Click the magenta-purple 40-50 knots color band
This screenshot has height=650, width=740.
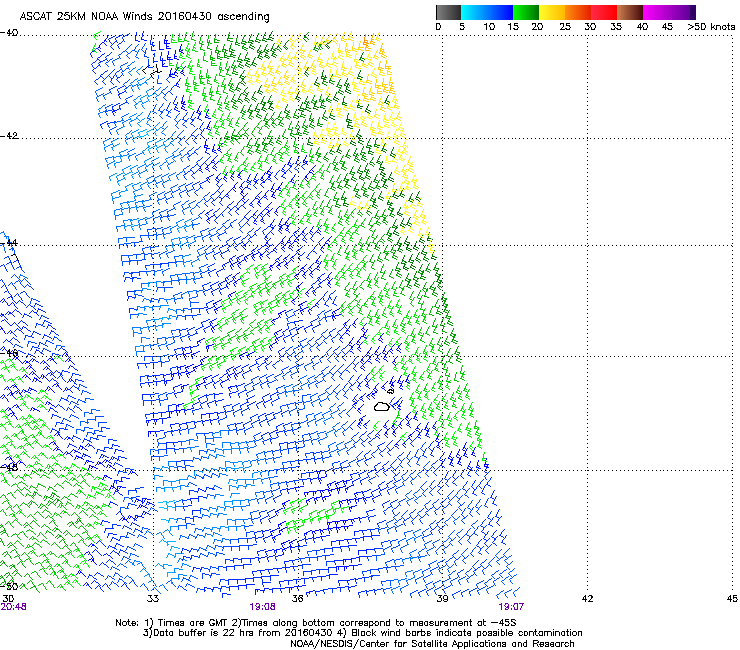pos(669,12)
